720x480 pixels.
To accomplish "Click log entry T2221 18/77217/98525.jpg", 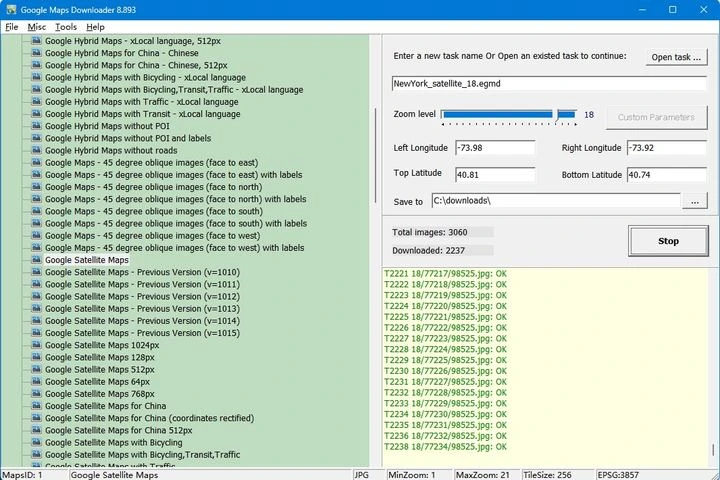I will click(x=445, y=274).
